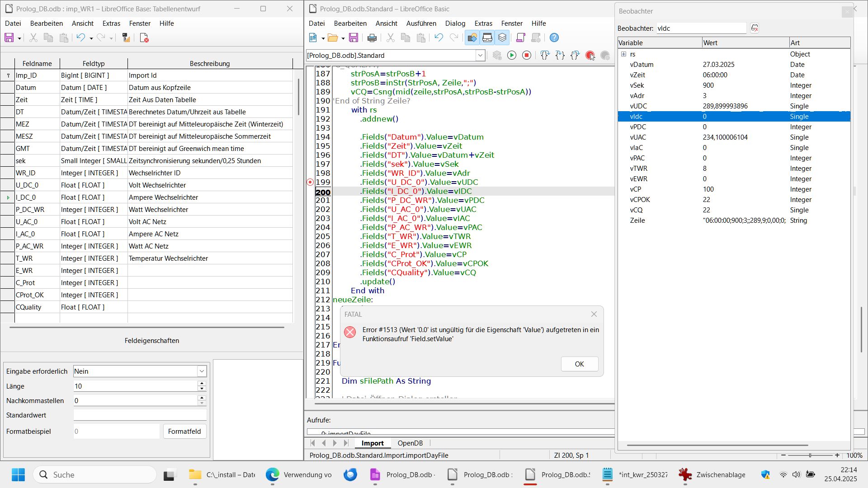Increase Länge value with up arrow
The height and width of the screenshot is (488, 868).
(202, 384)
